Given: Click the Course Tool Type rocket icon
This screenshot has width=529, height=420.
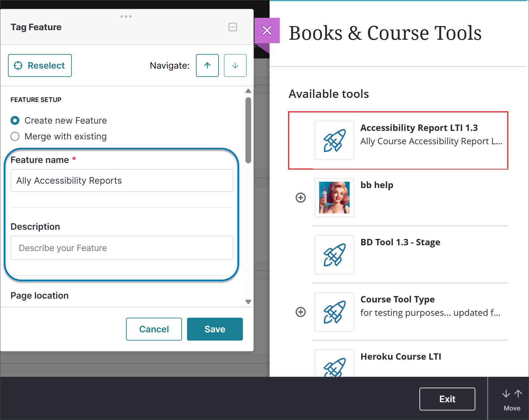Looking at the screenshot, I should tap(334, 312).
